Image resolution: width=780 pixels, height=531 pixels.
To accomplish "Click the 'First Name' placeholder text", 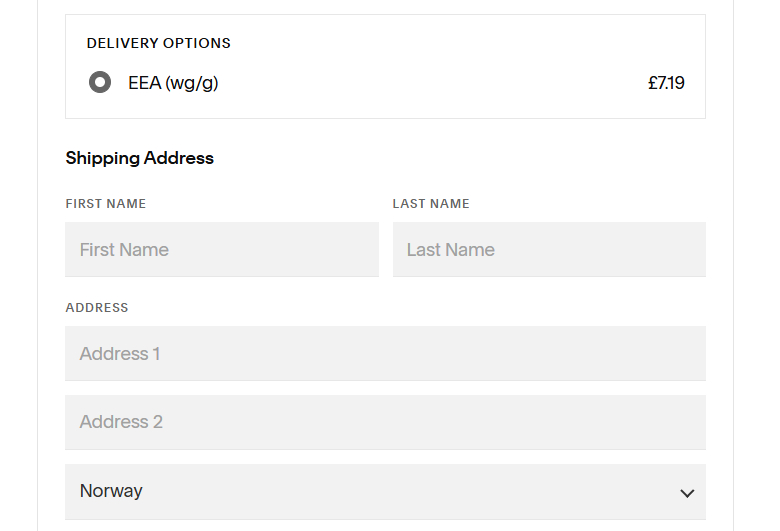I will (124, 250).
